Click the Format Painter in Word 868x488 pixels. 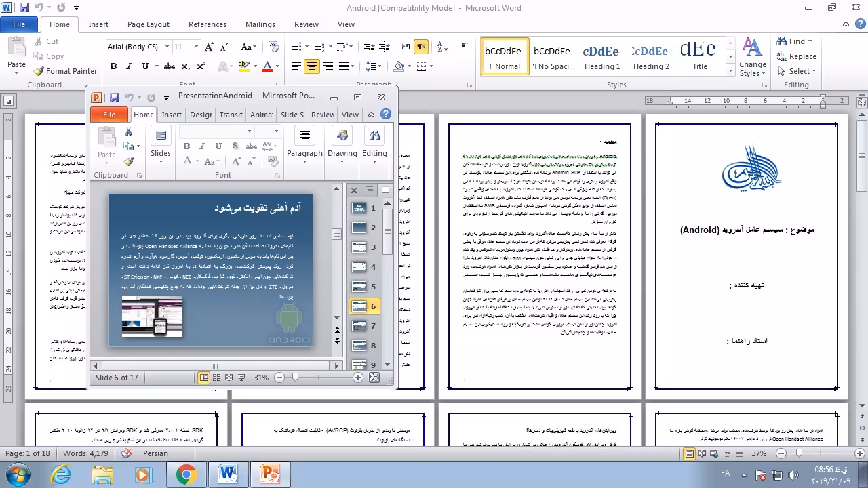point(65,71)
